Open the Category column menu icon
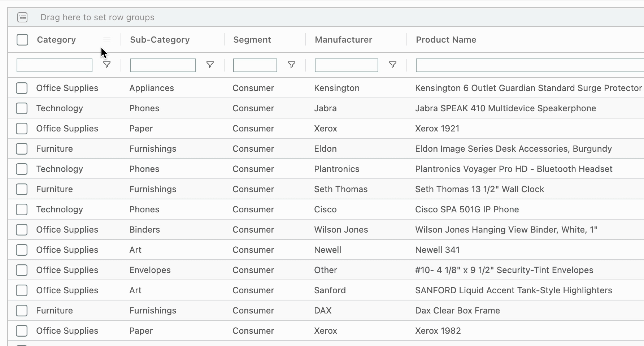644x346 pixels. click(107, 40)
